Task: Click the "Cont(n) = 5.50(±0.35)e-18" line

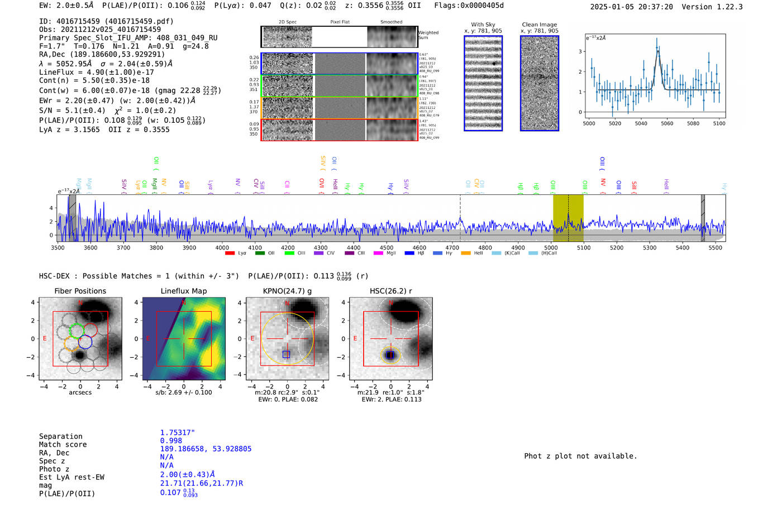Action: point(94,80)
